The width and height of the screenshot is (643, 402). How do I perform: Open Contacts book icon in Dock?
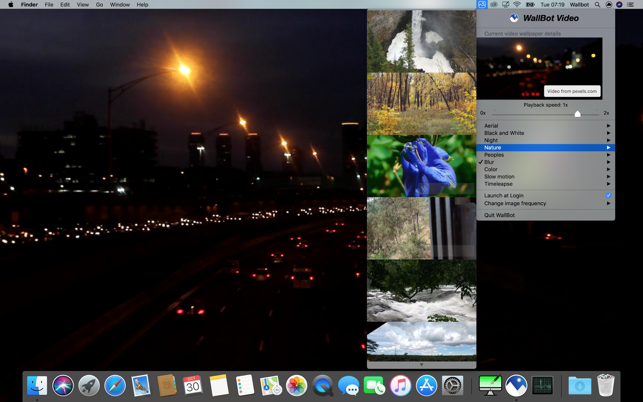click(x=167, y=386)
